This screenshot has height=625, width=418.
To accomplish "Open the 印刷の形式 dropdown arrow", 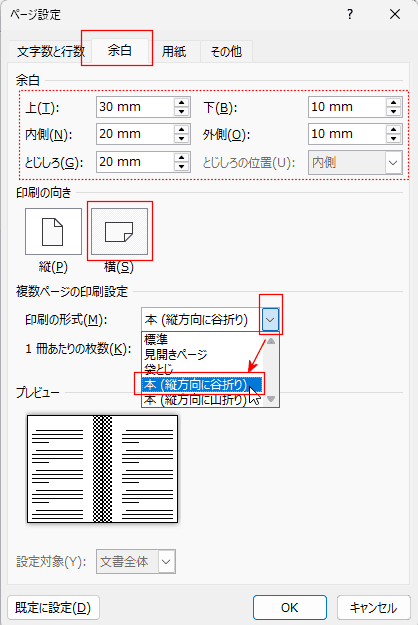I will tap(270, 320).
